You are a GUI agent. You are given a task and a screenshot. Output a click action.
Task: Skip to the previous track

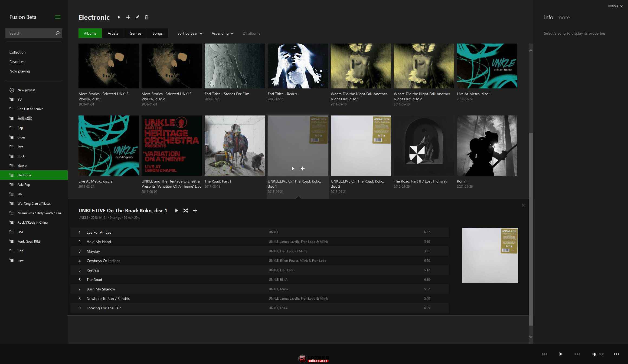tap(545, 354)
